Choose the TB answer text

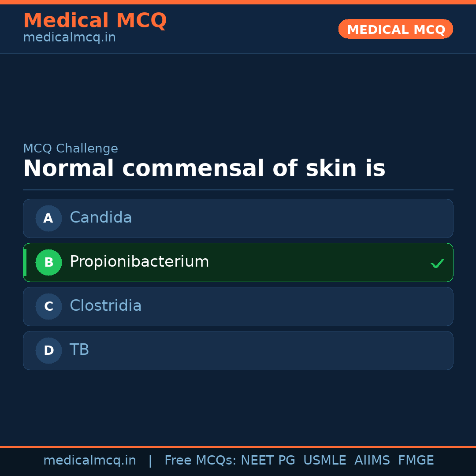[79, 350]
